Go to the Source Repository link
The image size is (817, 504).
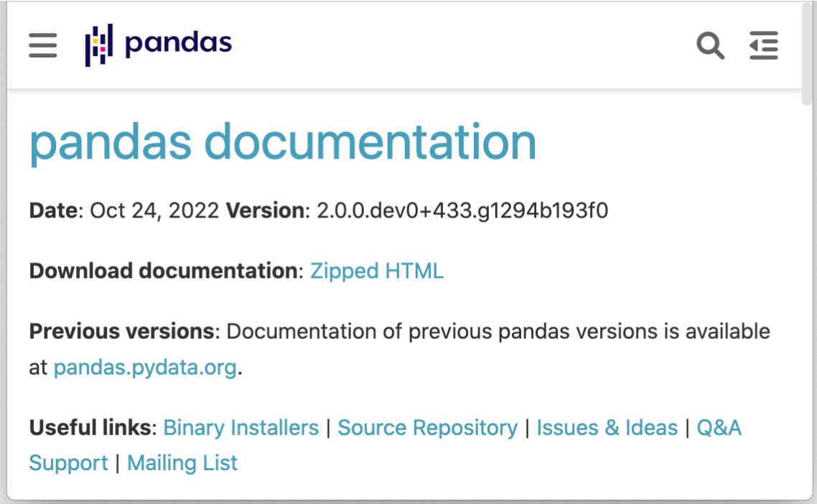427,428
